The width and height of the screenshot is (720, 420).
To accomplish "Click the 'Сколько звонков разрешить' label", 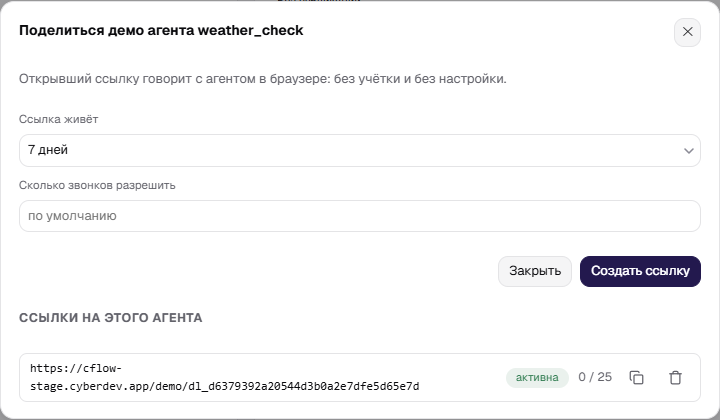I will click(x=97, y=185).
